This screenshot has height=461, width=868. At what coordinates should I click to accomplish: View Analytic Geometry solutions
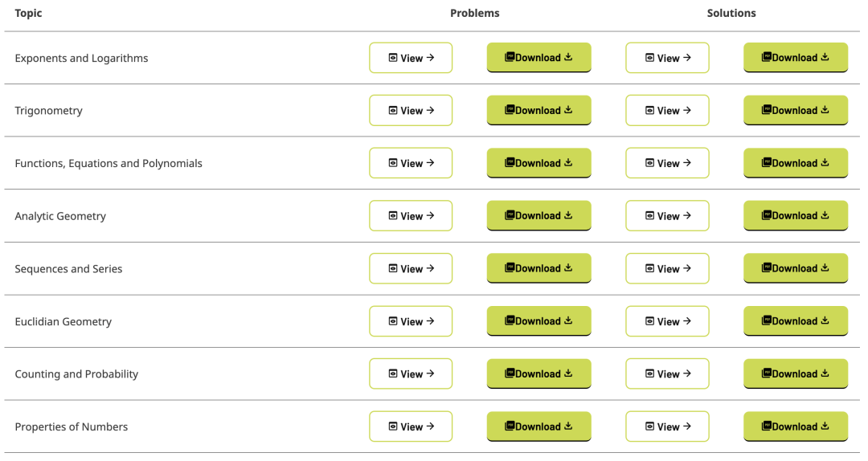(667, 216)
